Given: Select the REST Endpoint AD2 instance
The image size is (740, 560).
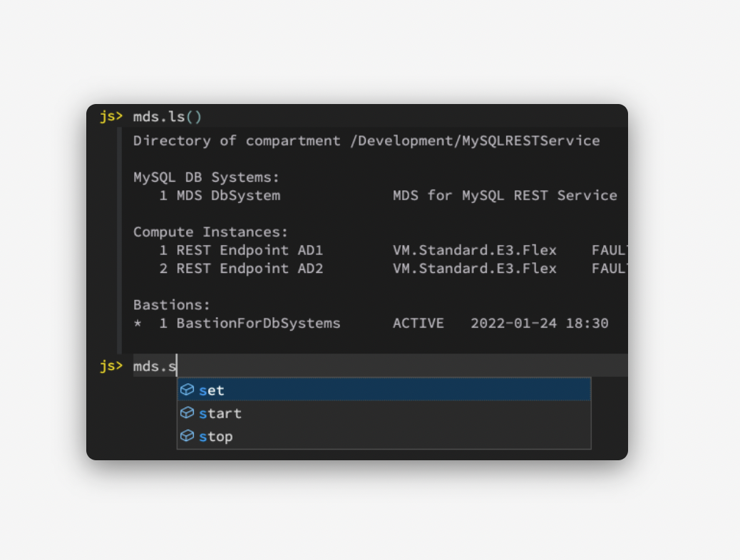Looking at the screenshot, I should pyautogui.click(x=250, y=269).
